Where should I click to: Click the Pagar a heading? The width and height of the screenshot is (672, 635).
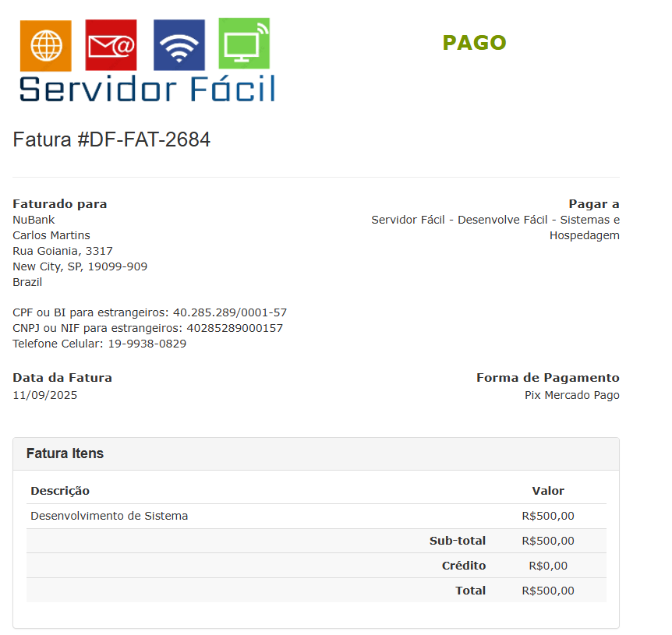(x=593, y=204)
